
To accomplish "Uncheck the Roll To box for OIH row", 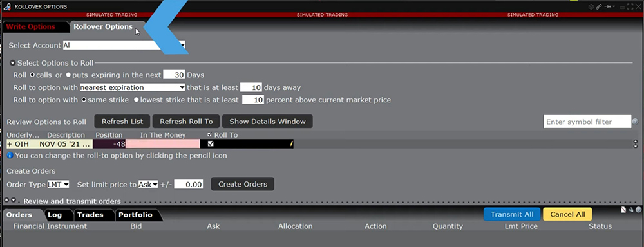I will tap(211, 143).
